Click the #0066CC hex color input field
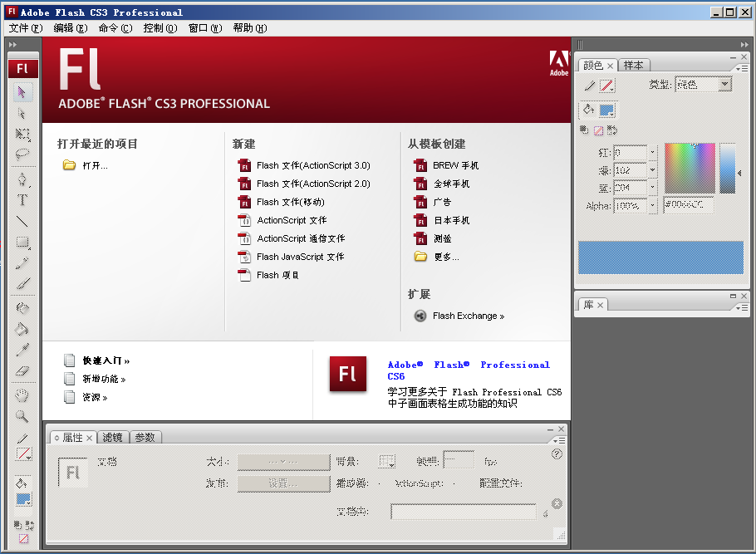The width and height of the screenshot is (756, 554). point(689,204)
